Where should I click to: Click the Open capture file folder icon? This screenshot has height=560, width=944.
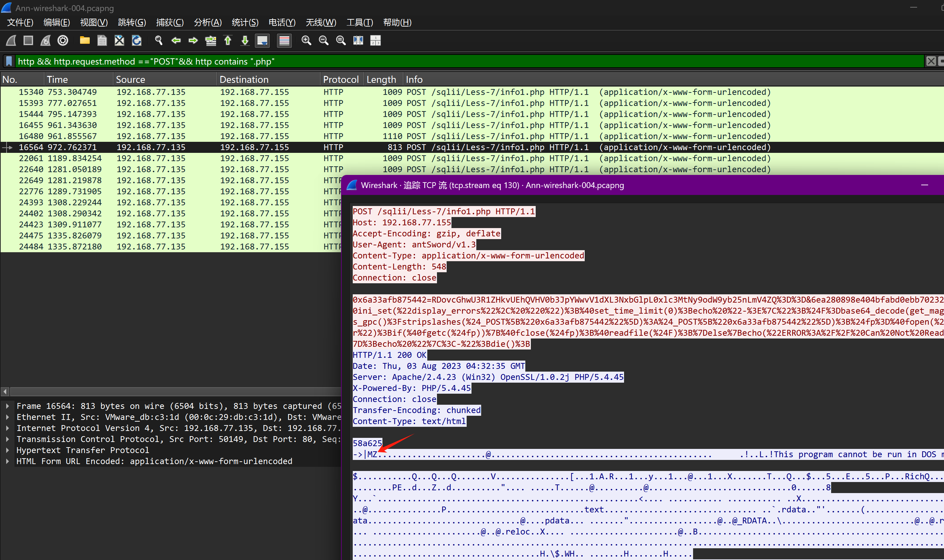click(85, 40)
